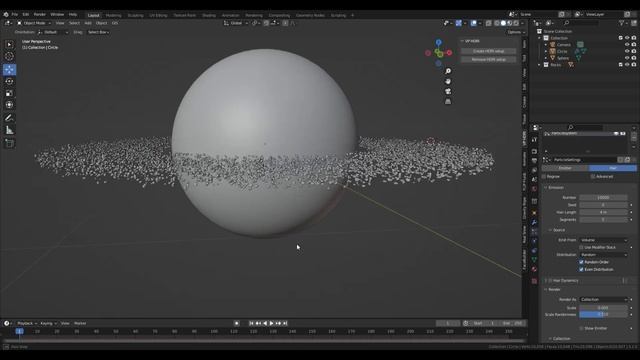640x360 pixels.
Task: Select the Rotate tool
Action: 9,81
